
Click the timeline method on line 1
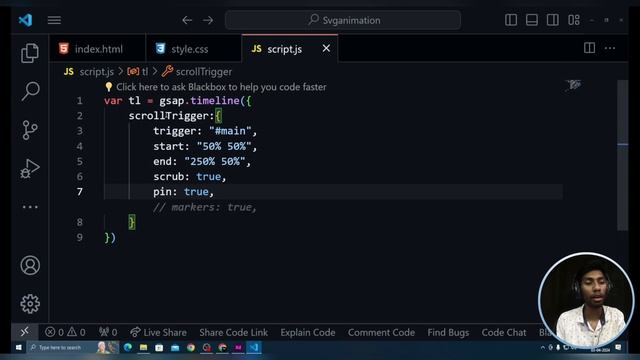[215, 100]
